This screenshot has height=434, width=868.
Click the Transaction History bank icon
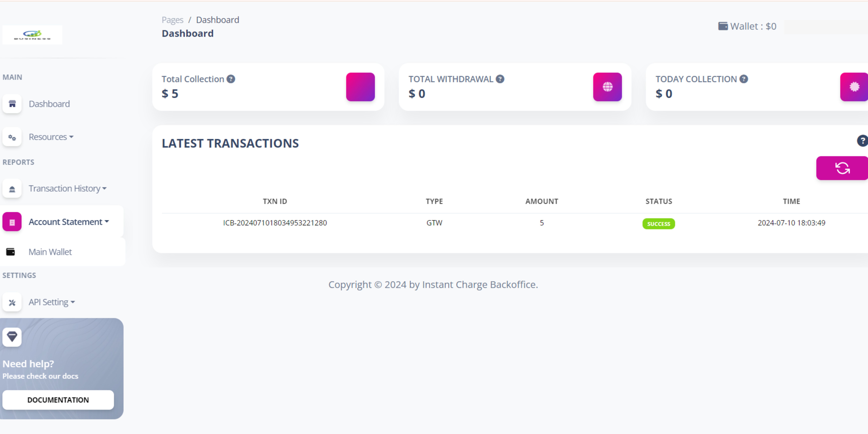12,189
